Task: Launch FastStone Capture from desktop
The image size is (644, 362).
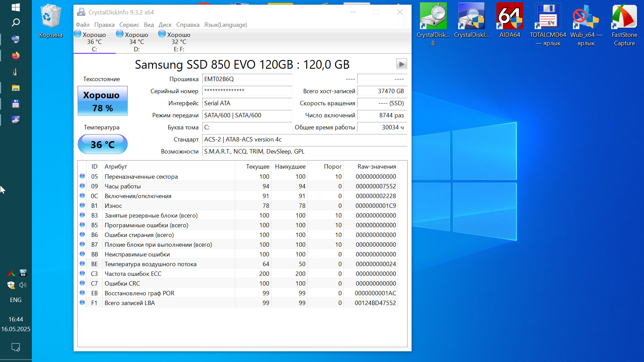Action: coord(624,17)
